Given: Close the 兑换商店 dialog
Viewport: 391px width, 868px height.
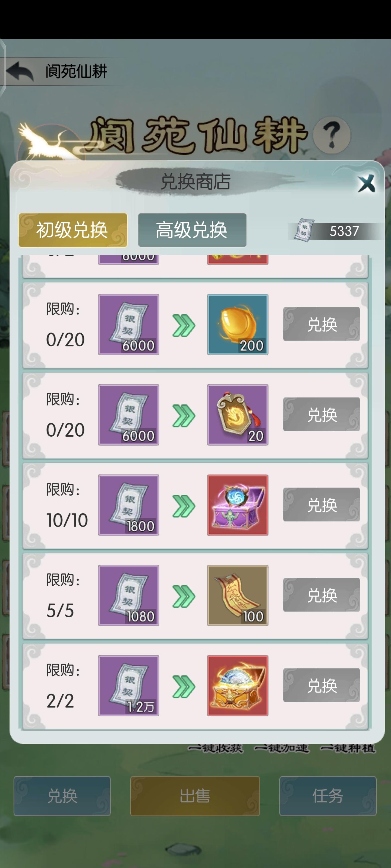Looking at the screenshot, I should pyautogui.click(x=366, y=184).
